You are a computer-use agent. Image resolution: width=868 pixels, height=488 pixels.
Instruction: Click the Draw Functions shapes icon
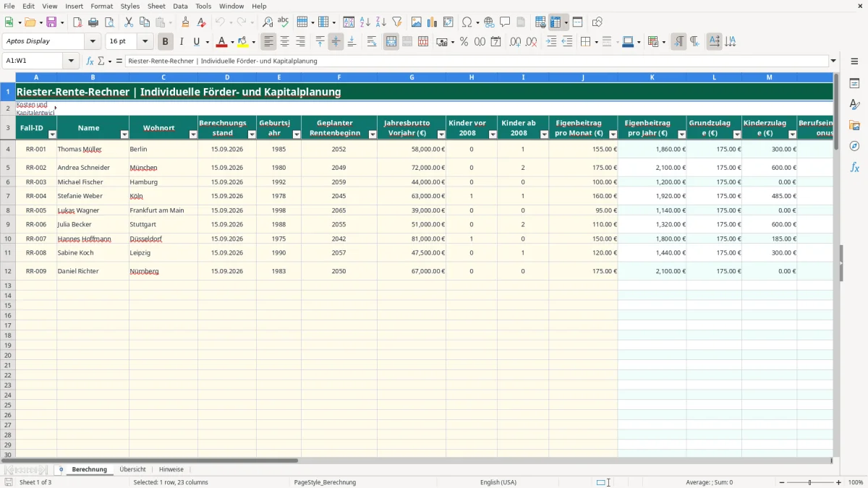click(597, 22)
